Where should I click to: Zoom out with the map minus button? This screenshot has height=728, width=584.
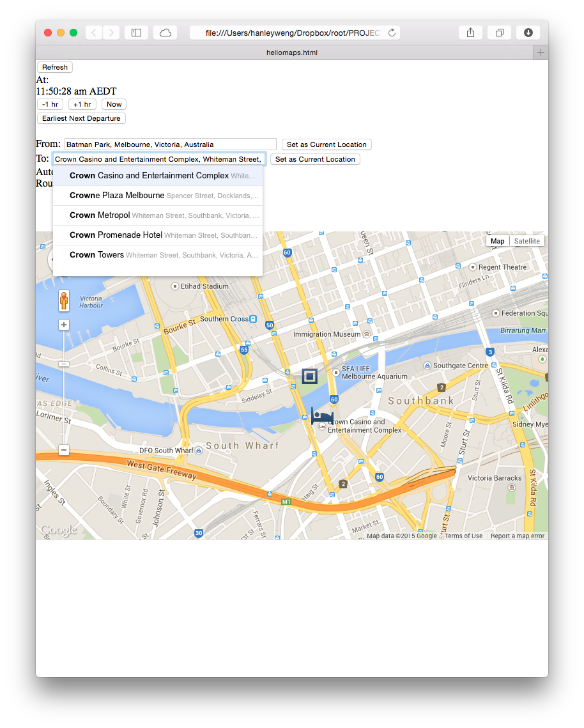[x=64, y=450]
